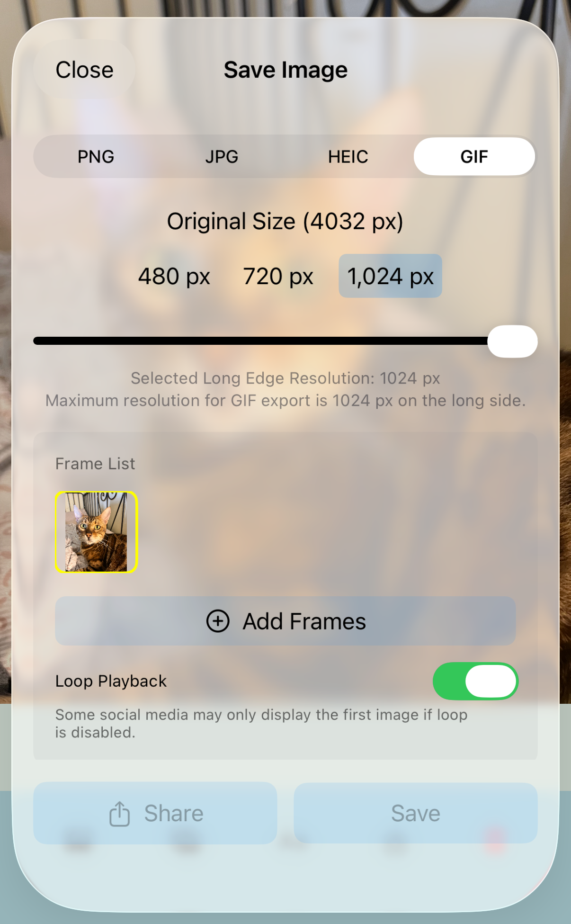Switch the format to JPG
Viewport: 571px width, 924px height.
pyautogui.click(x=222, y=156)
